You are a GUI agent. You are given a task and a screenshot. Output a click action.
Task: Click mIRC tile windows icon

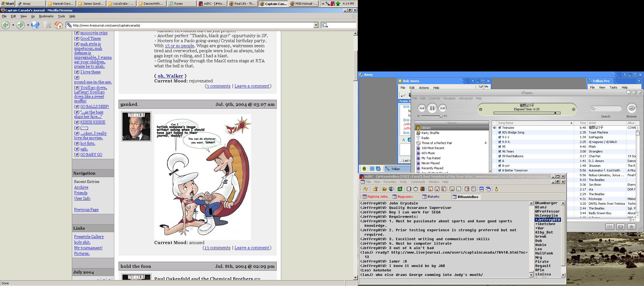click(x=481, y=189)
